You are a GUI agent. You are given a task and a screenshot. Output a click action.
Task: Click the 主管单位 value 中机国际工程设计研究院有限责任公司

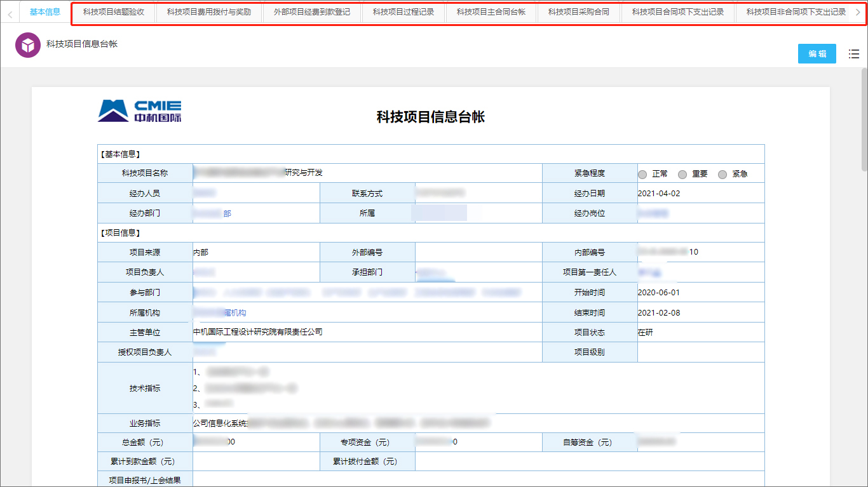(x=258, y=332)
